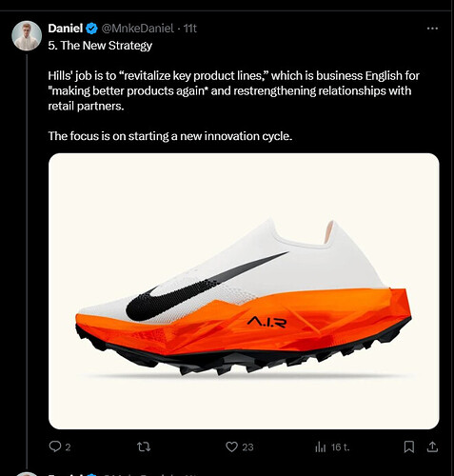454x476 pixels.
Task: Click the blue verified badge beside Daniel
Action: pyautogui.click(x=92, y=29)
